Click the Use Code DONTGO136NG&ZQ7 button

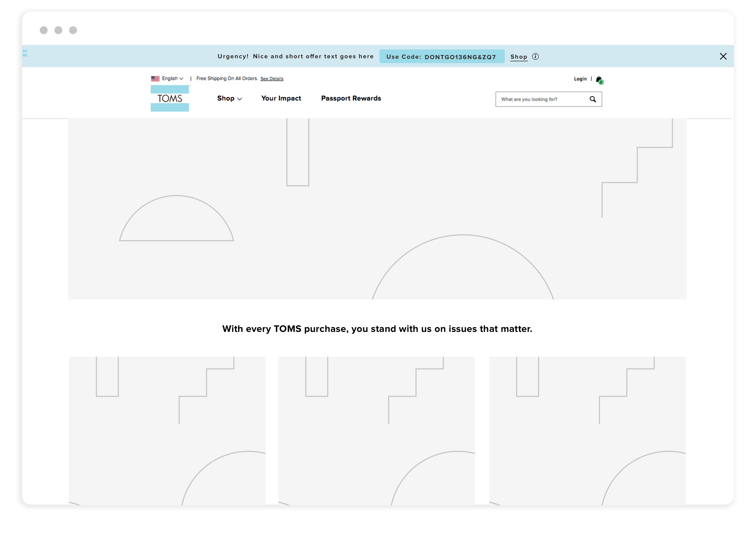pyautogui.click(x=442, y=57)
